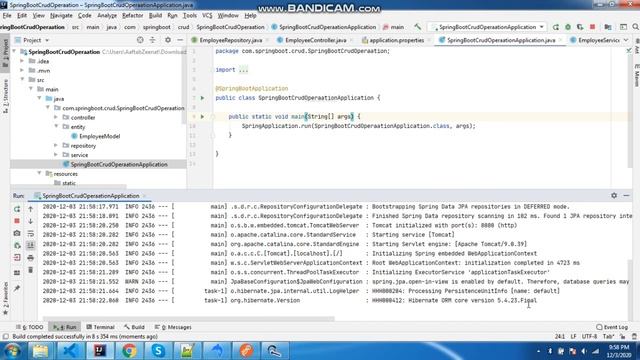640x360 pixels.
Task: Open the VCS menu
Action: coord(207,16)
